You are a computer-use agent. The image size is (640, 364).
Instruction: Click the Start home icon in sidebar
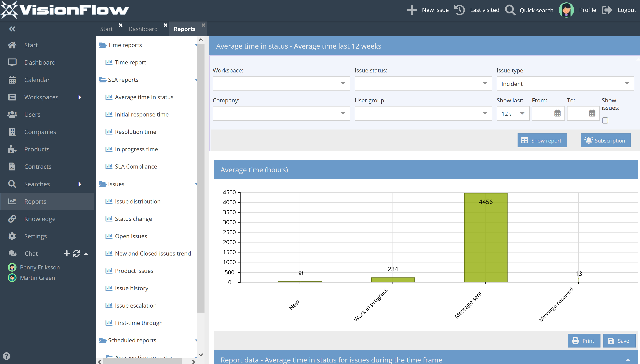[12, 45]
